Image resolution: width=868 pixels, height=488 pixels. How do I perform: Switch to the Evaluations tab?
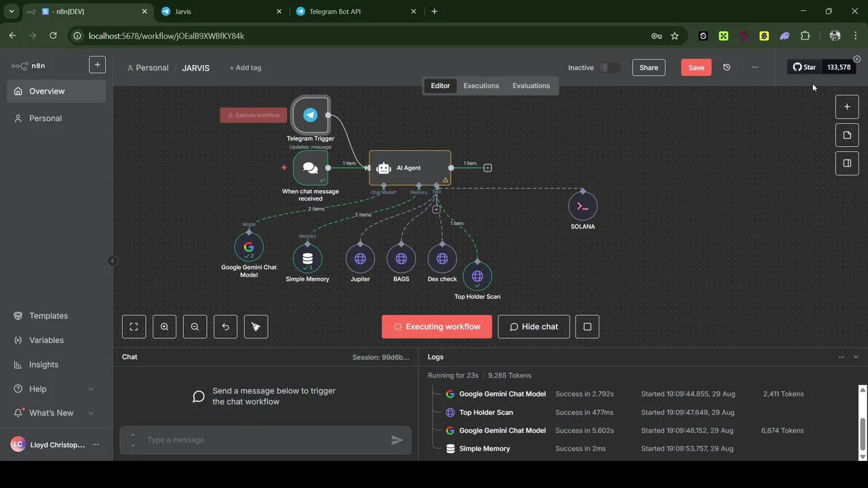point(531,86)
